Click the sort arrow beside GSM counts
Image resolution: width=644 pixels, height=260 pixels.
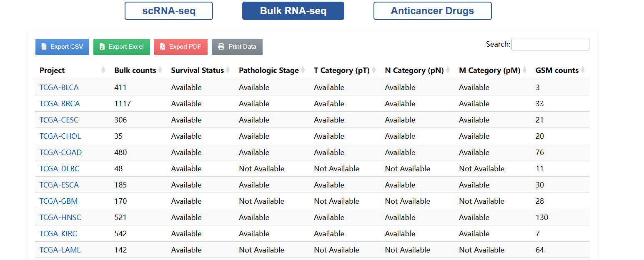583,70
